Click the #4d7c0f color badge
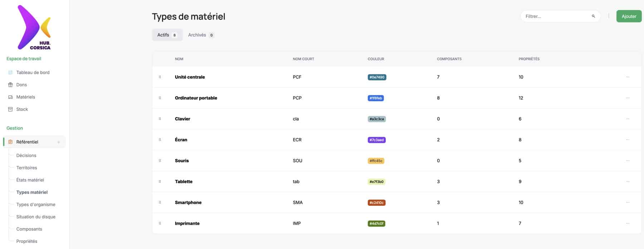 pos(376,223)
